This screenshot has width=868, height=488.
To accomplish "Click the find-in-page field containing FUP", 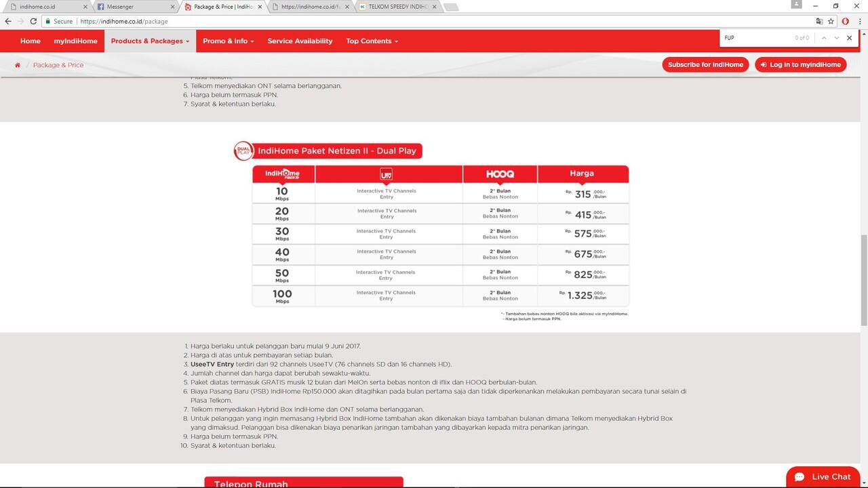I will pyautogui.click(x=756, y=38).
